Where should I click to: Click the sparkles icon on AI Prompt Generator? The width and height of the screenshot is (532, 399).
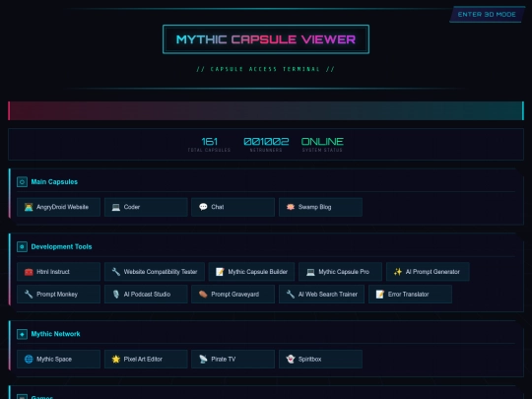[398, 272]
